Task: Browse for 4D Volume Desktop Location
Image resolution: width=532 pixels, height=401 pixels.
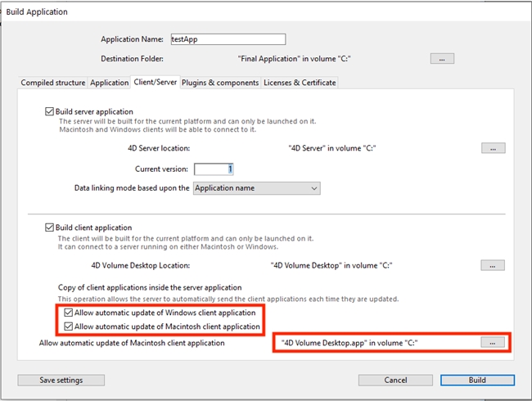Action: pyautogui.click(x=493, y=265)
